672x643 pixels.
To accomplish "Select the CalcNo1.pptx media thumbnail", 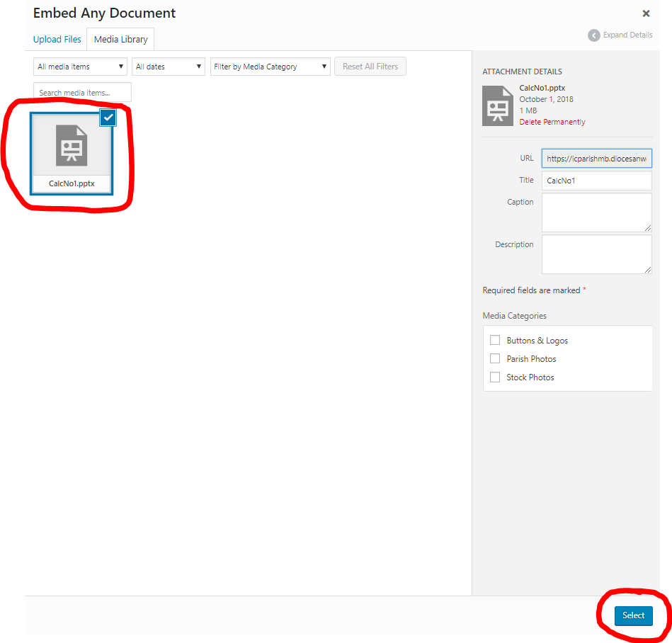I will (71, 152).
